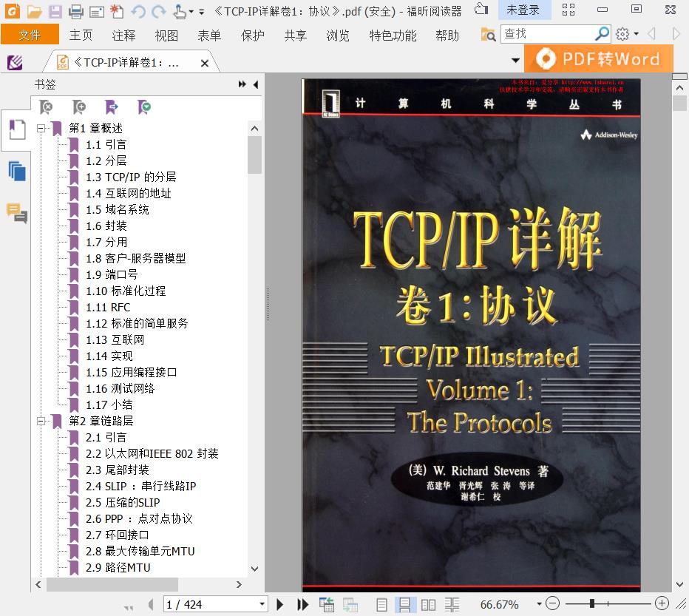Close the TCP-IP详解卷1 document tab

click(204, 64)
